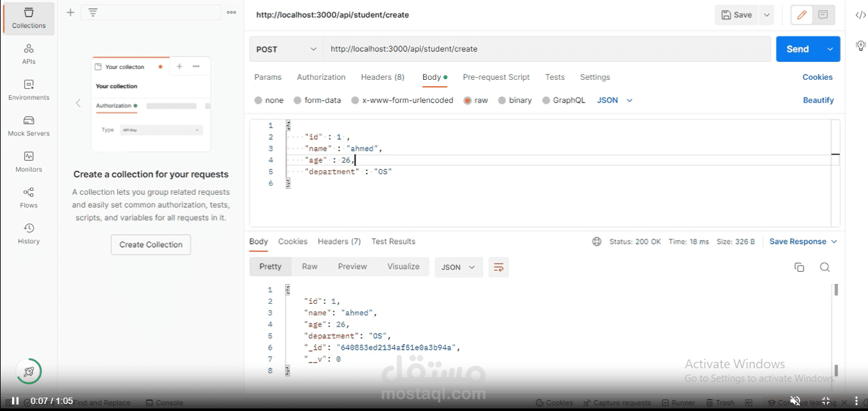Image resolution: width=868 pixels, height=411 pixels.
Task: Pause the video playback
Action: click(15, 401)
